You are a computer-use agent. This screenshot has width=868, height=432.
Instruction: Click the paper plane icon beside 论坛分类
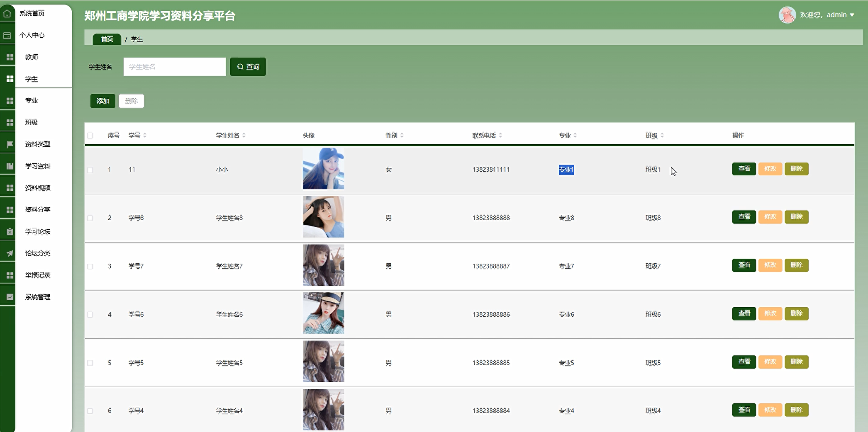click(10, 253)
